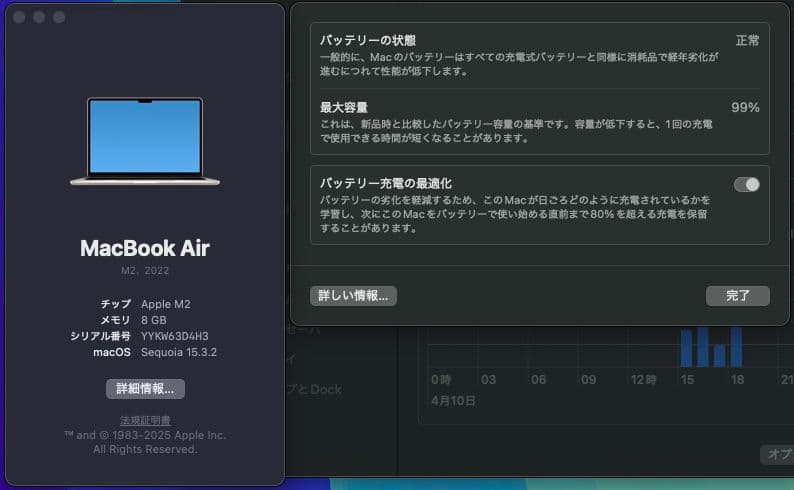Click the MacBook Air laptop image

point(145,142)
